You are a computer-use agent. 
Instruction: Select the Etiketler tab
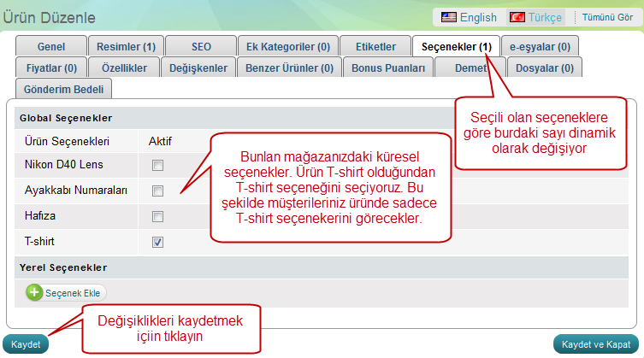click(x=374, y=46)
